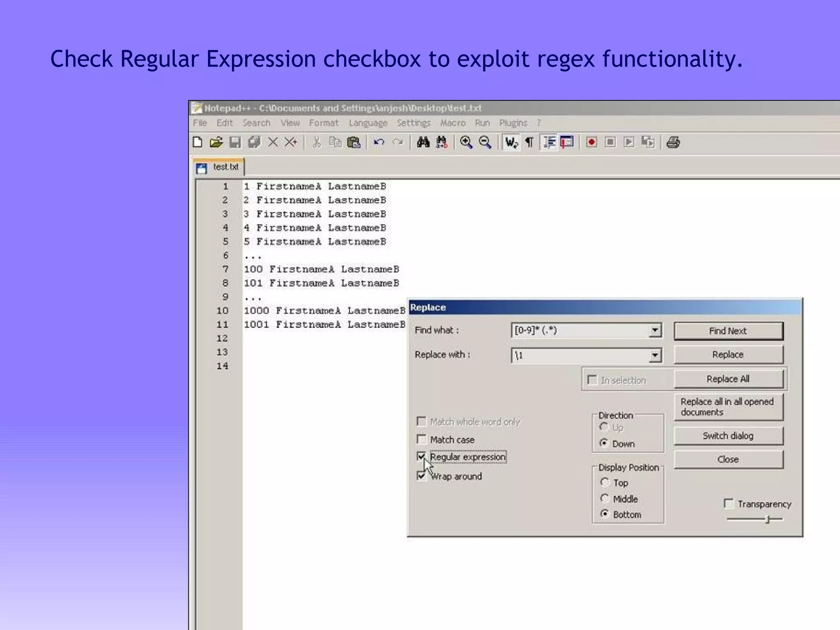Click the Replace button
Viewport: 840px width, 630px height.
coord(728,354)
